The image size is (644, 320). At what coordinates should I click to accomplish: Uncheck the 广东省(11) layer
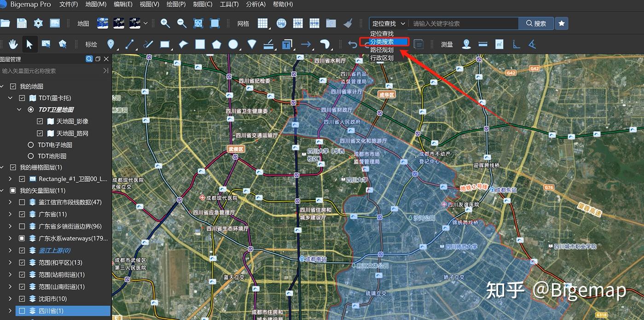22,214
